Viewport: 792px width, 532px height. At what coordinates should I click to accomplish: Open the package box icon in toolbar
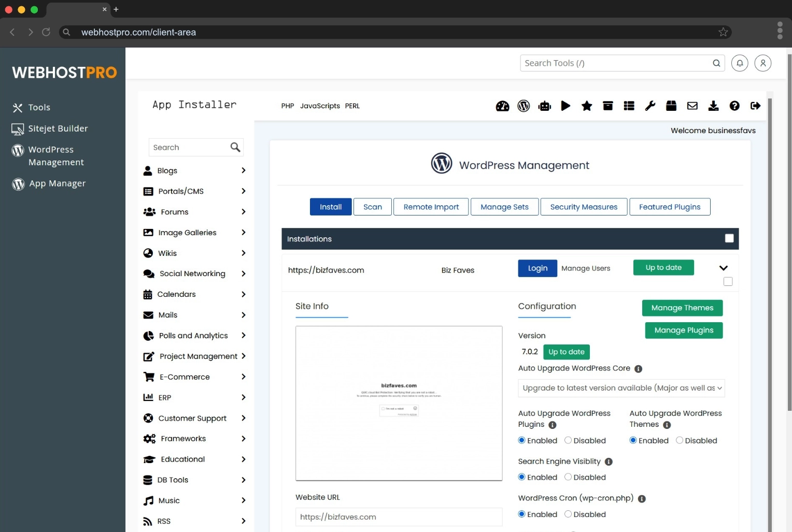pyautogui.click(x=671, y=106)
